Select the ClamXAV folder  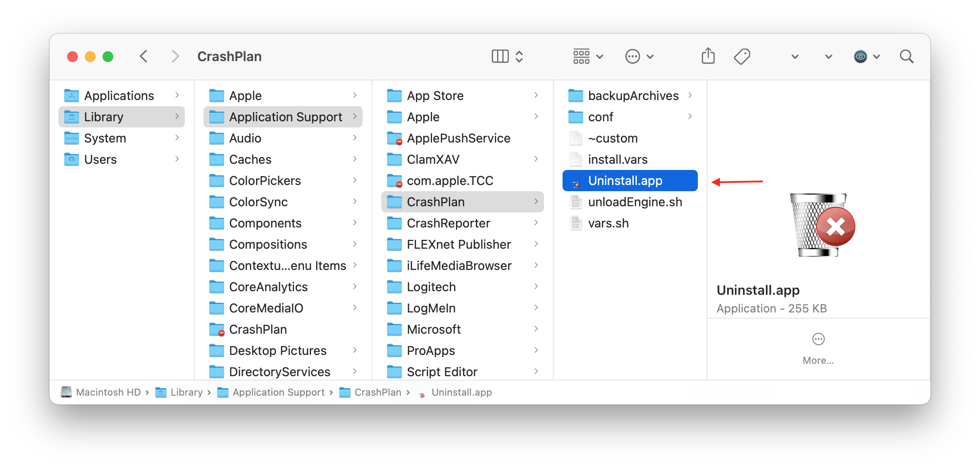click(x=462, y=159)
